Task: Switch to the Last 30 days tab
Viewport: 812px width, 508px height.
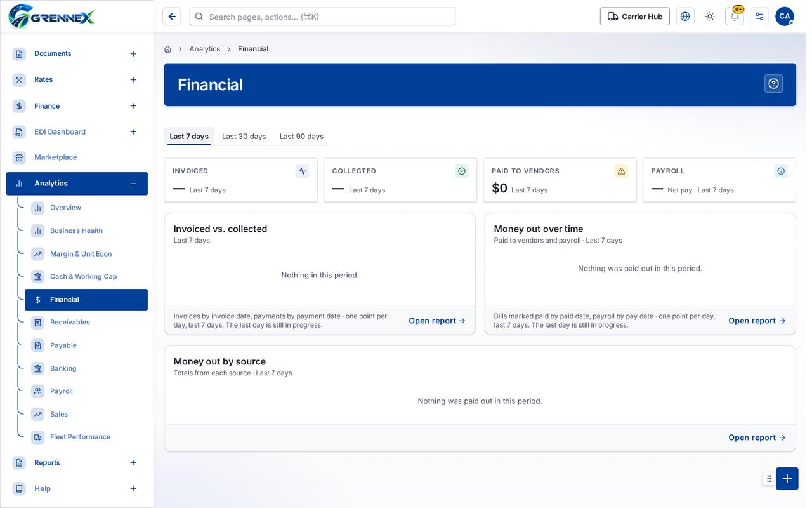Action: (x=244, y=137)
